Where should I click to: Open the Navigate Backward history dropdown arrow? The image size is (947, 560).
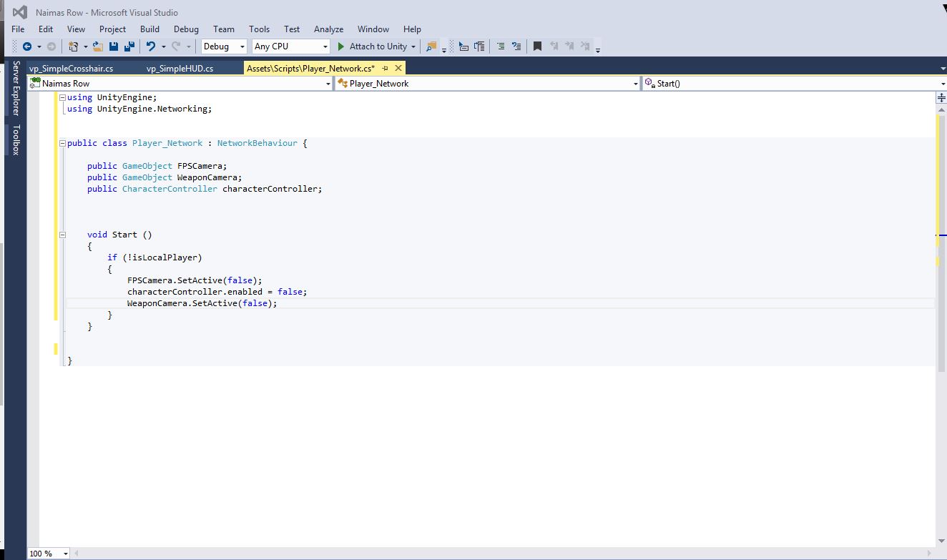pyautogui.click(x=38, y=47)
